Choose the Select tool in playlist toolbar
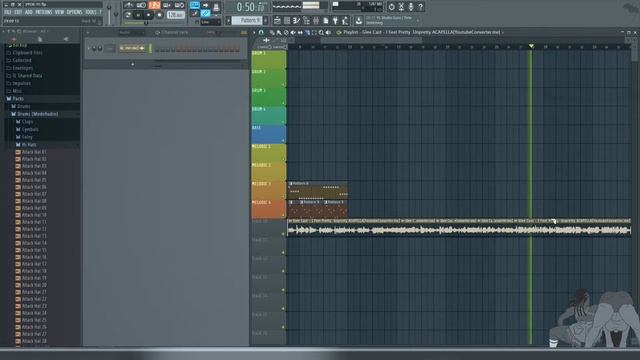The width and height of the screenshot is (640, 360). coord(314,32)
